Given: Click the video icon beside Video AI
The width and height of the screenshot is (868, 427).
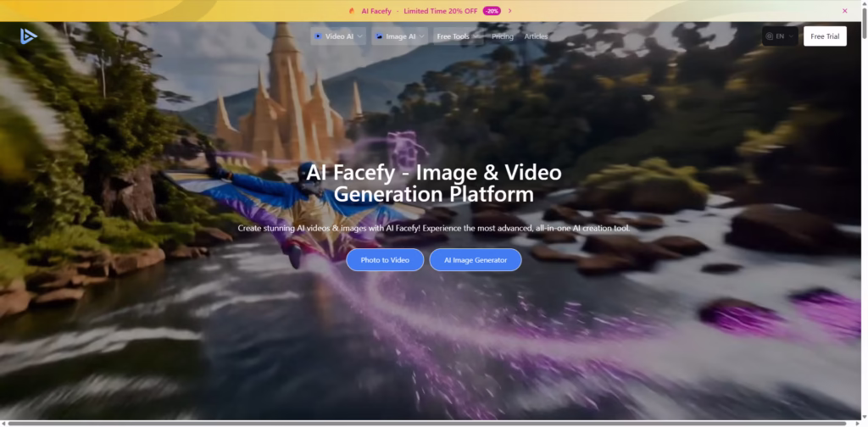Looking at the screenshot, I should 318,36.
